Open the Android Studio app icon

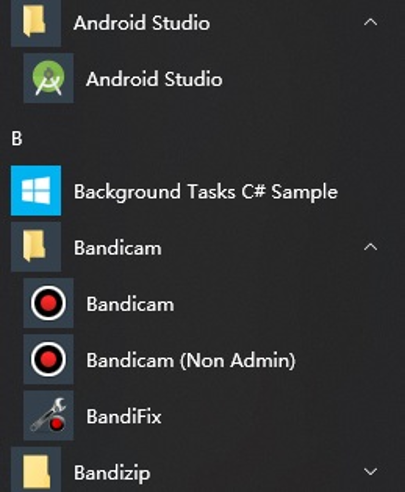(49, 78)
